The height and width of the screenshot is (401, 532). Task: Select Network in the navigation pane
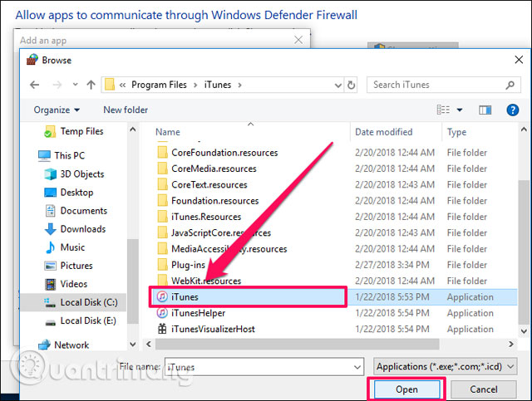pos(63,345)
